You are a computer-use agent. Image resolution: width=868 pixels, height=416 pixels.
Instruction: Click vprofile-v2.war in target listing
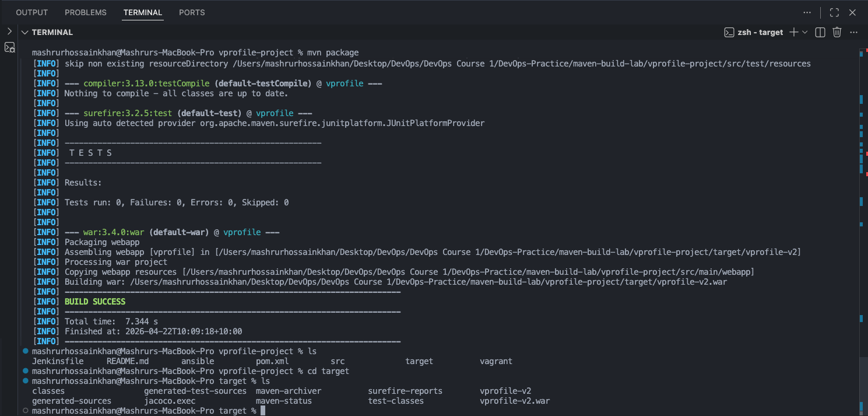(515, 401)
